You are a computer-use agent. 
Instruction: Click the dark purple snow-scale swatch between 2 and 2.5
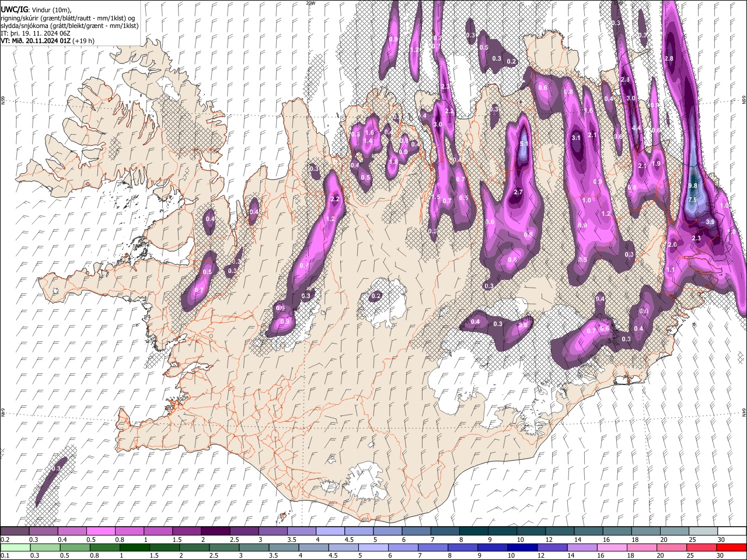pos(215,531)
